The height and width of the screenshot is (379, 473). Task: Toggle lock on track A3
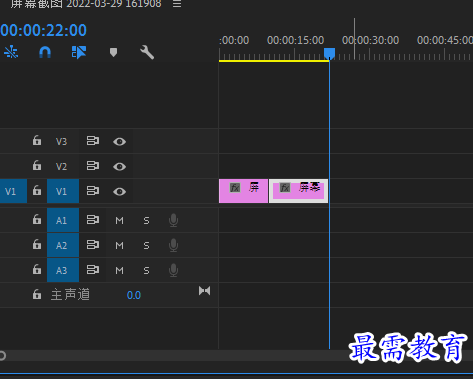tap(37, 270)
